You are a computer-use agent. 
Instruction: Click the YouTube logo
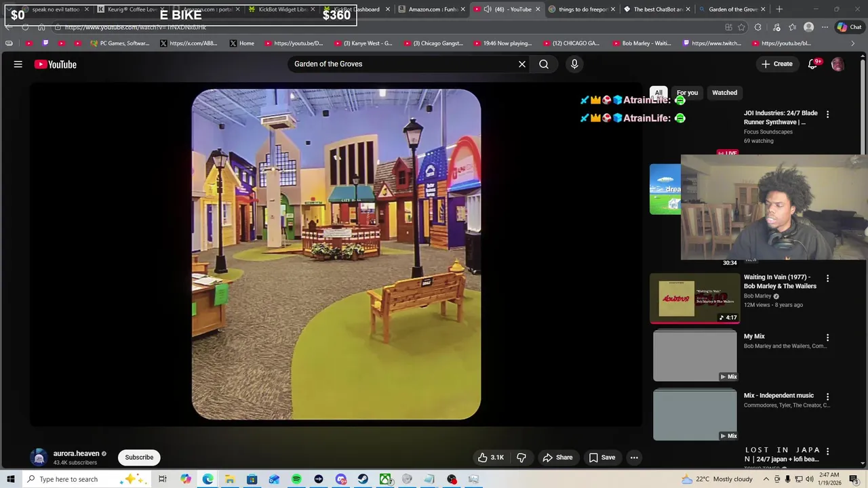[x=56, y=64]
